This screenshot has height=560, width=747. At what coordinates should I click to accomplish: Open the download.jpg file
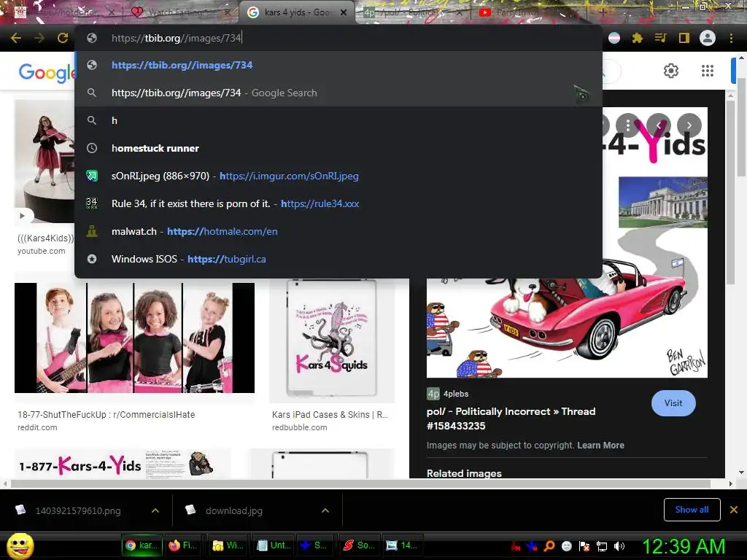[234, 510]
